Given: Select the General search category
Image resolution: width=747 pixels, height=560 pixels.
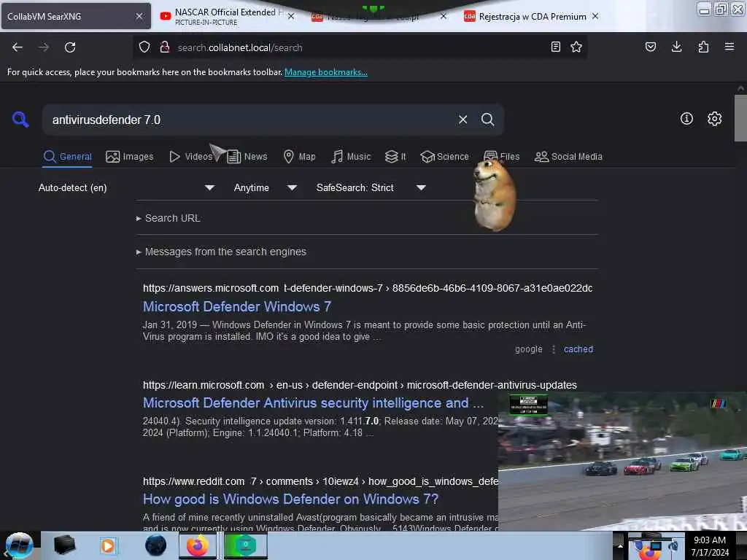Looking at the screenshot, I should click(67, 156).
